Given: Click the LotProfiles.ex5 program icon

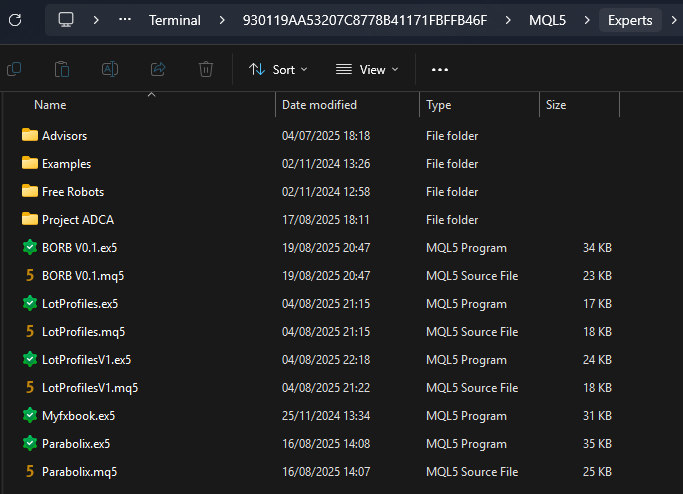Looking at the screenshot, I should pyautogui.click(x=30, y=303).
